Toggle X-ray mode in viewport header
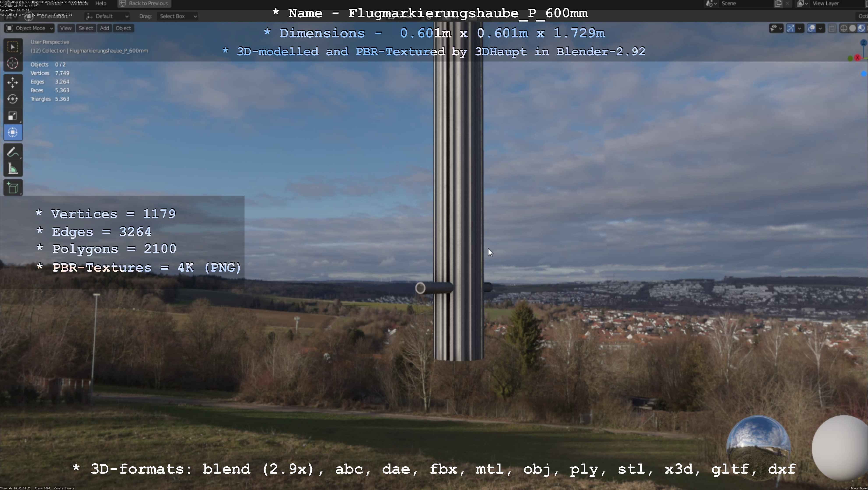 tap(832, 28)
